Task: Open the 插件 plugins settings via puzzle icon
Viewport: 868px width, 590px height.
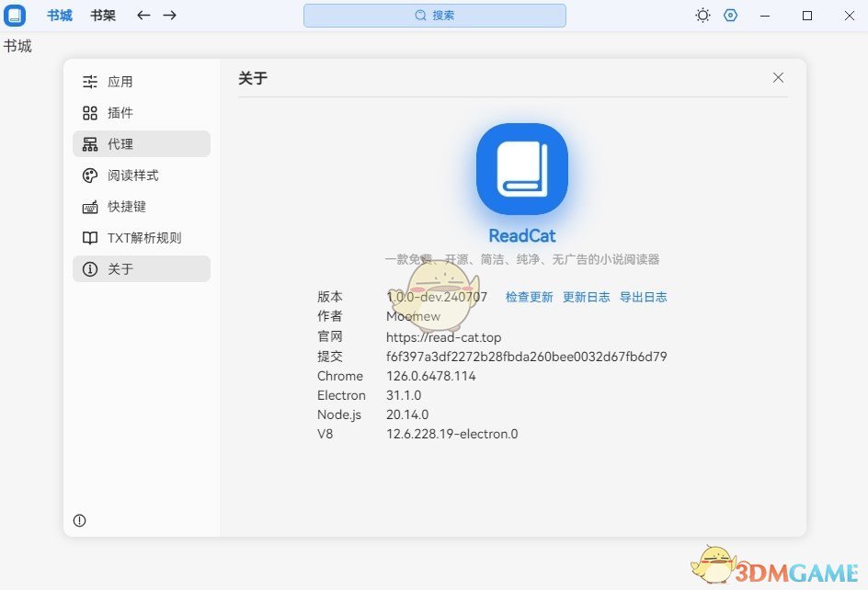Action: coord(90,112)
